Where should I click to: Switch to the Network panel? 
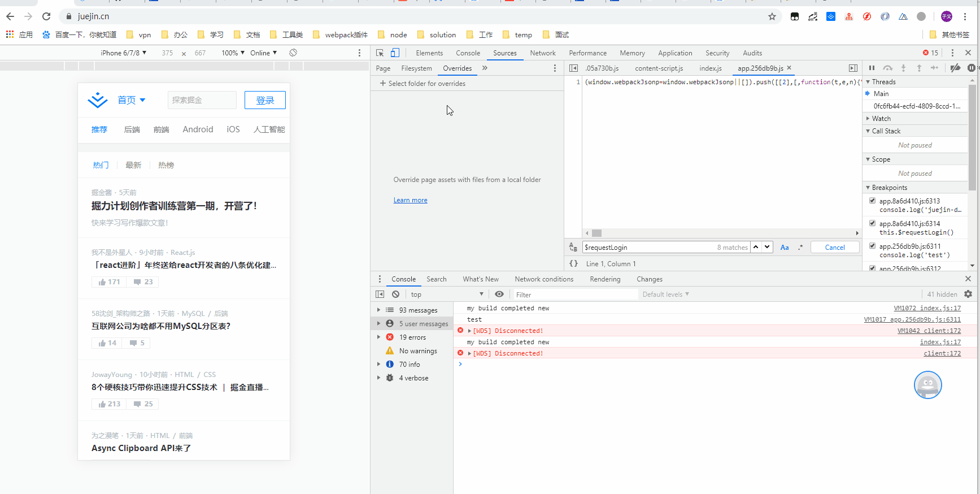[x=543, y=53]
